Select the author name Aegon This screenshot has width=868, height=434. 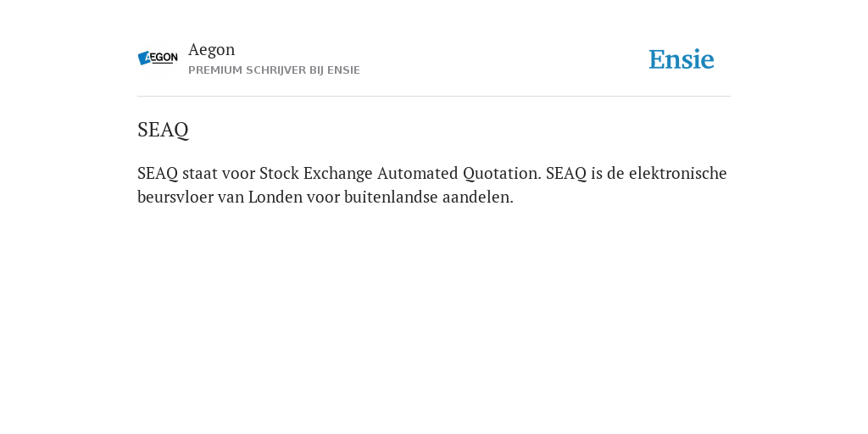tap(211, 50)
